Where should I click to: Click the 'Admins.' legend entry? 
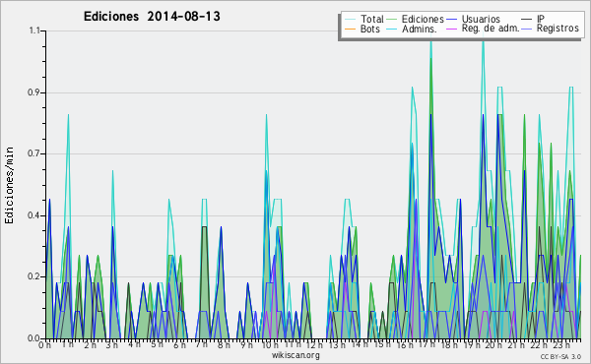pyautogui.click(x=420, y=29)
